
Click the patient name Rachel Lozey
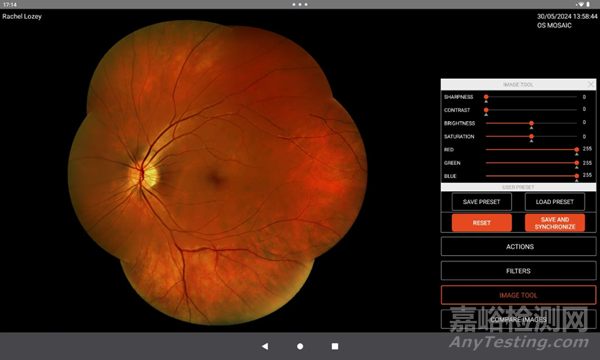pos(22,16)
